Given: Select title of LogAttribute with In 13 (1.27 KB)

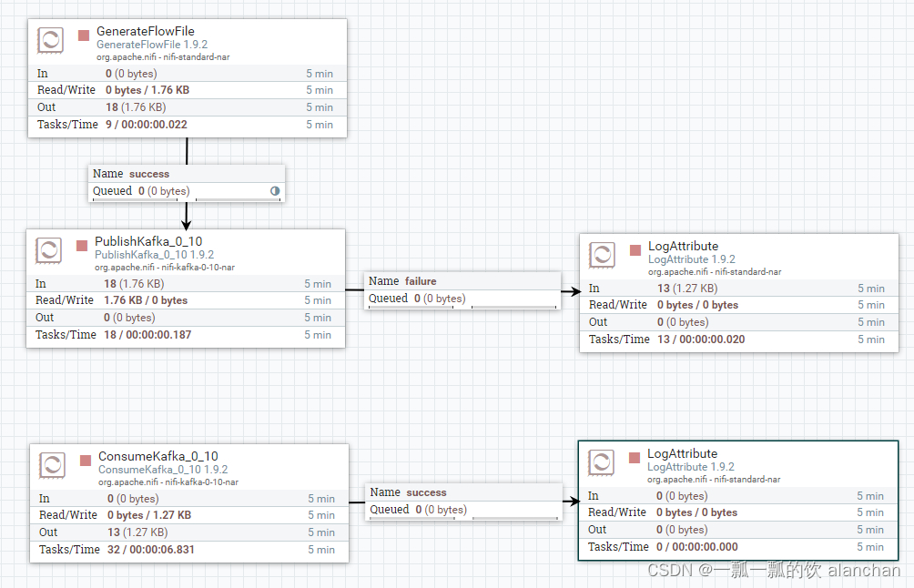Looking at the screenshot, I should click(x=683, y=246).
